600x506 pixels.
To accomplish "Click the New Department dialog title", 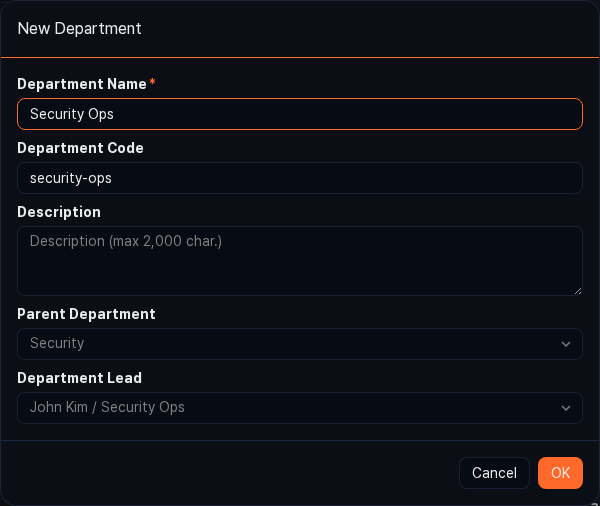I will pyautogui.click(x=80, y=28).
